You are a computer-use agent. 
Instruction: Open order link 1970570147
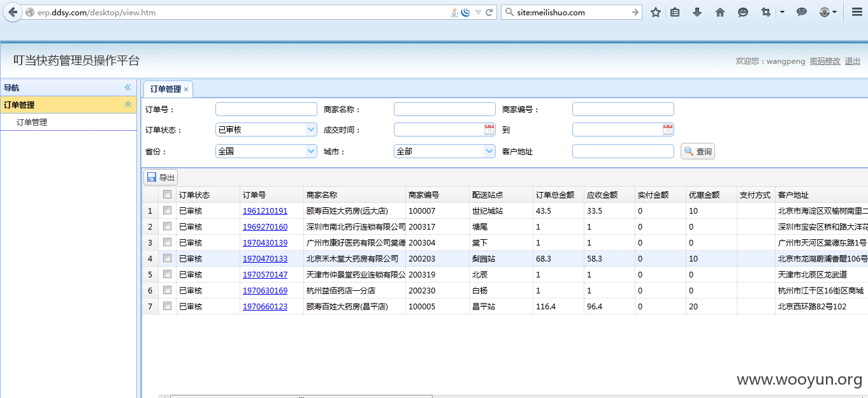point(265,274)
